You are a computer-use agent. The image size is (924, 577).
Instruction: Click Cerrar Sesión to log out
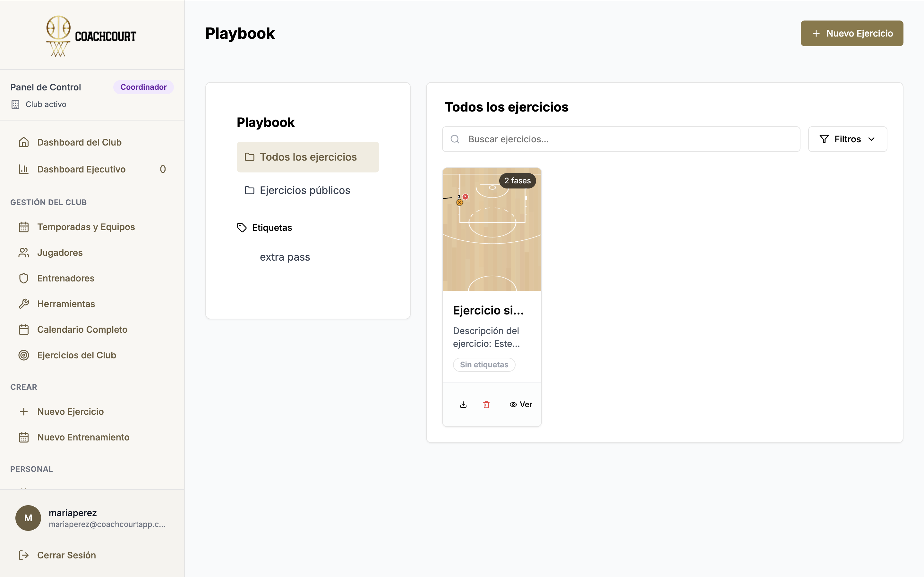coord(66,555)
